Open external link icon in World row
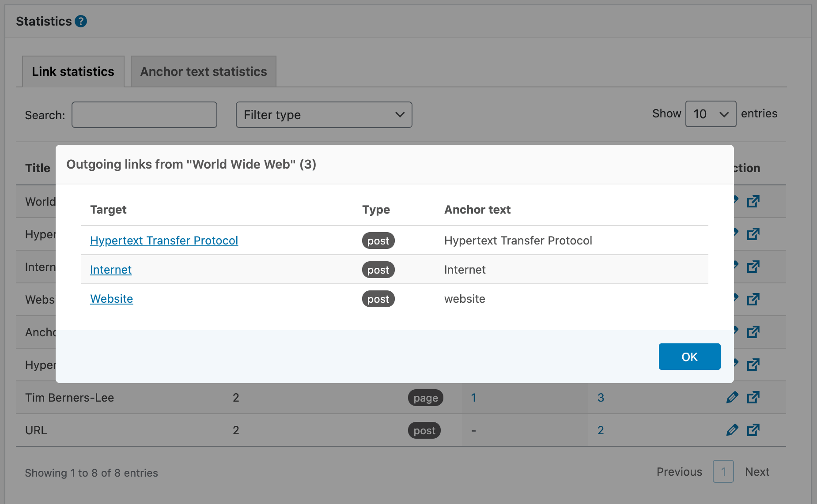Screen dimensions: 817x504 [x=753, y=201]
